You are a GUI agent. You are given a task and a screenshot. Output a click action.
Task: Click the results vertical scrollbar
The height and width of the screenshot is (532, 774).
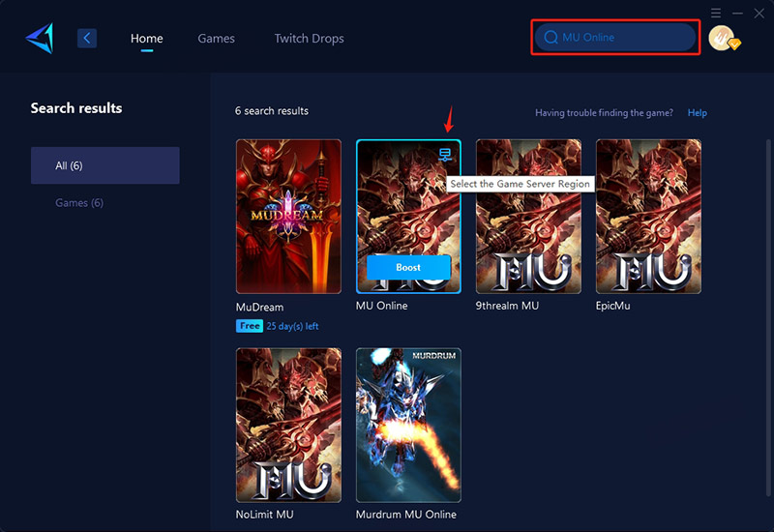767,318
